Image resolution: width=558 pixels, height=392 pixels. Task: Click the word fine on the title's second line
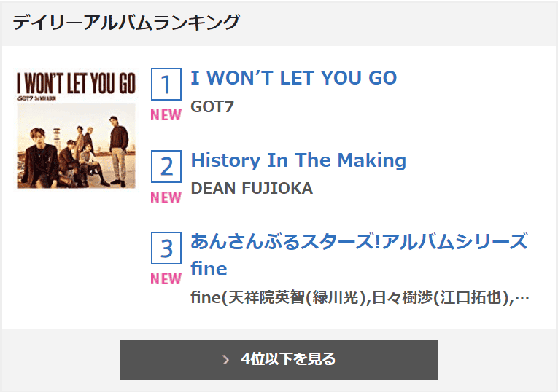(209, 269)
